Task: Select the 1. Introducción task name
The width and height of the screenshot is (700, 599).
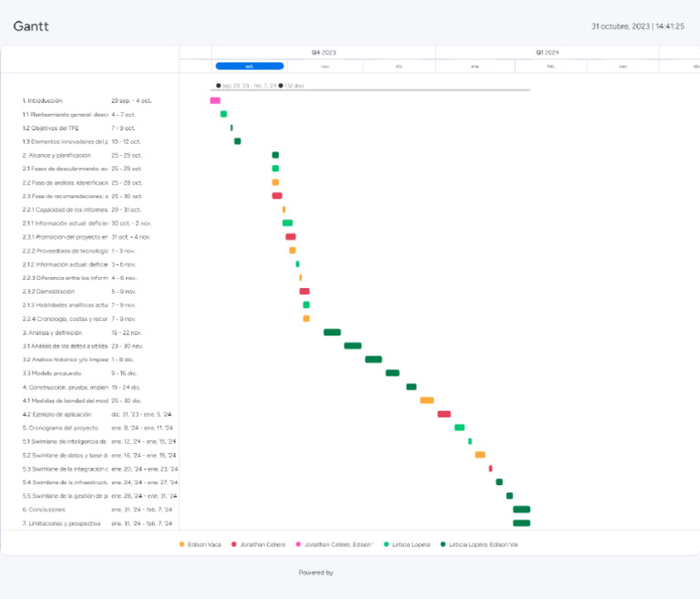Action: pos(43,101)
